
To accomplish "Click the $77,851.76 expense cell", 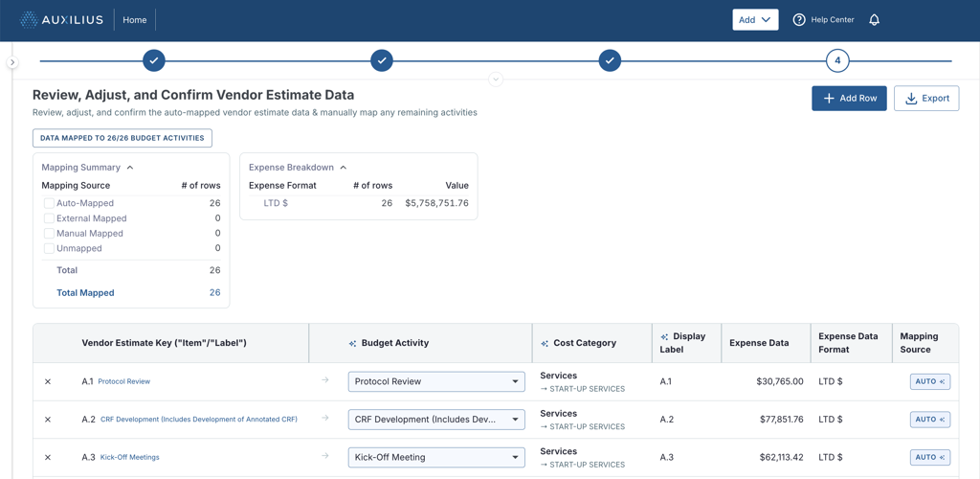I will [781, 420].
